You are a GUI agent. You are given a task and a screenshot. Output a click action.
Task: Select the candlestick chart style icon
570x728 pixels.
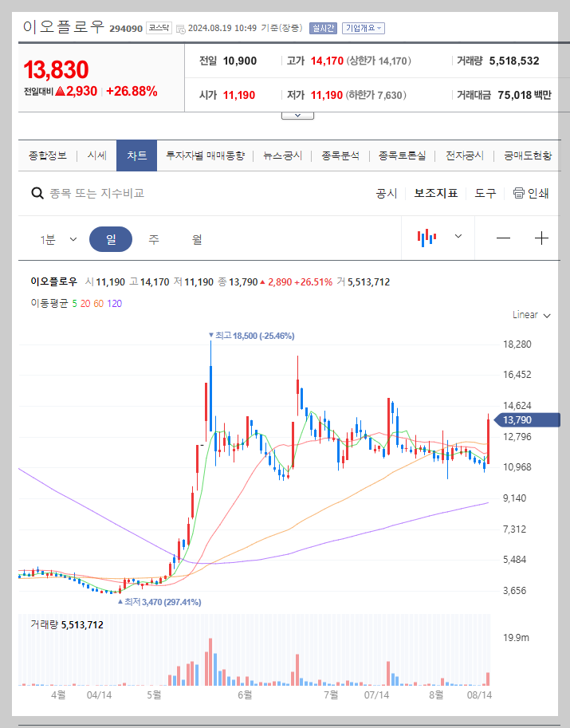(427, 238)
